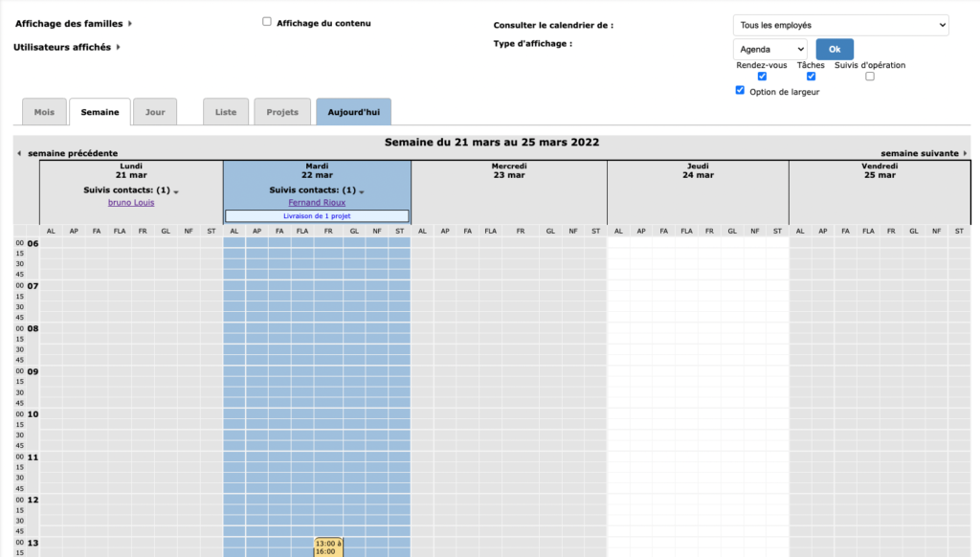The width and height of the screenshot is (980, 557).
Task: Expand Utilisateurs affichés section
Action: coord(118,47)
